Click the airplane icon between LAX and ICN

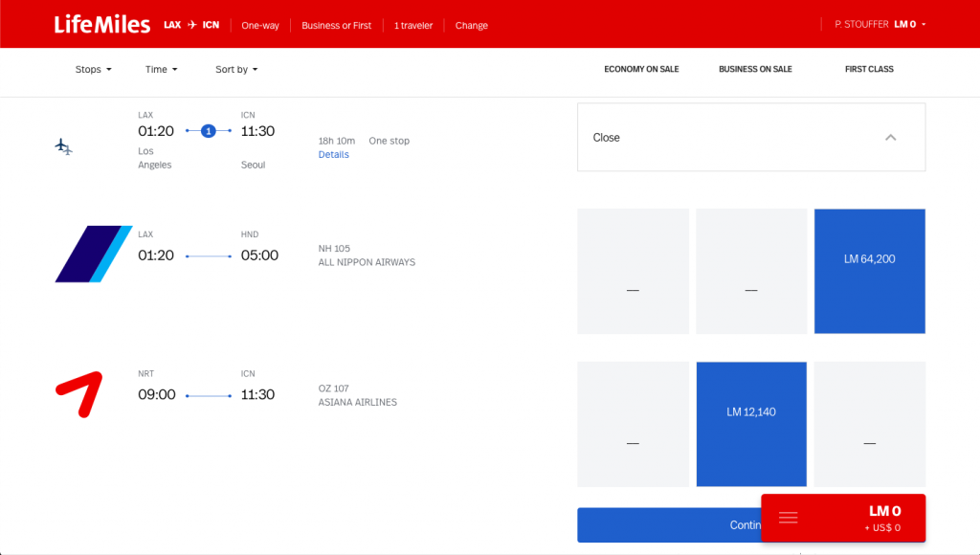[191, 25]
